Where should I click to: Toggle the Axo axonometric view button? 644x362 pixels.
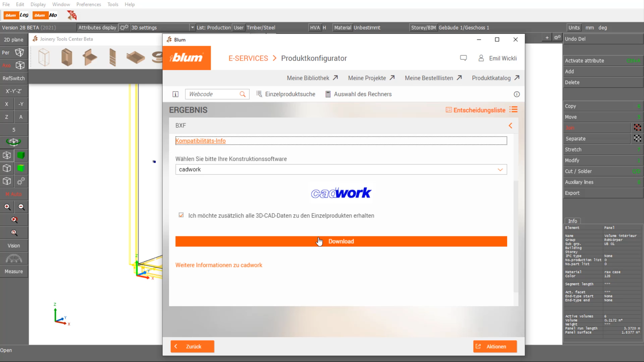pos(14,65)
